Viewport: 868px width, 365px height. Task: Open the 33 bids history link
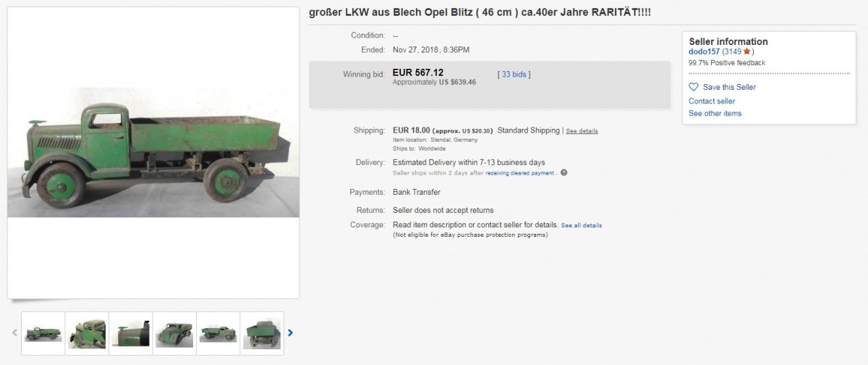coord(514,74)
